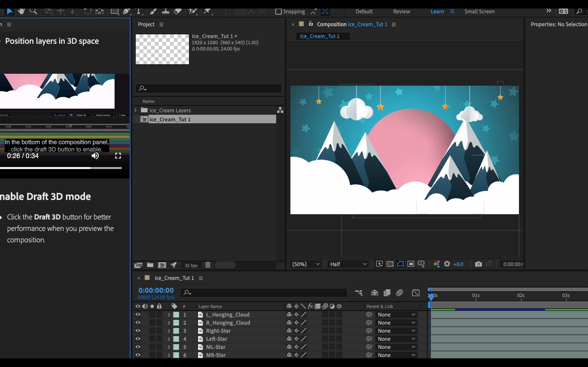The width and height of the screenshot is (588, 367).
Task: Hide the L_Hanging_Cloud layer
Action: (138, 315)
